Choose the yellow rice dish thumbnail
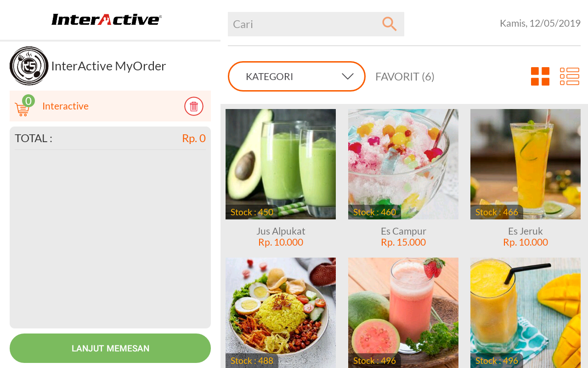This screenshot has height=368, width=588. pyautogui.click(x=281, y=313)
